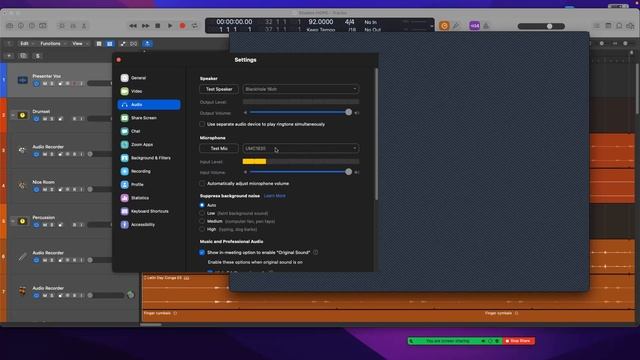This screenshot has width=640, height=360.
Task: Click the Drumset track yellow icon
Action: (22, 115)
